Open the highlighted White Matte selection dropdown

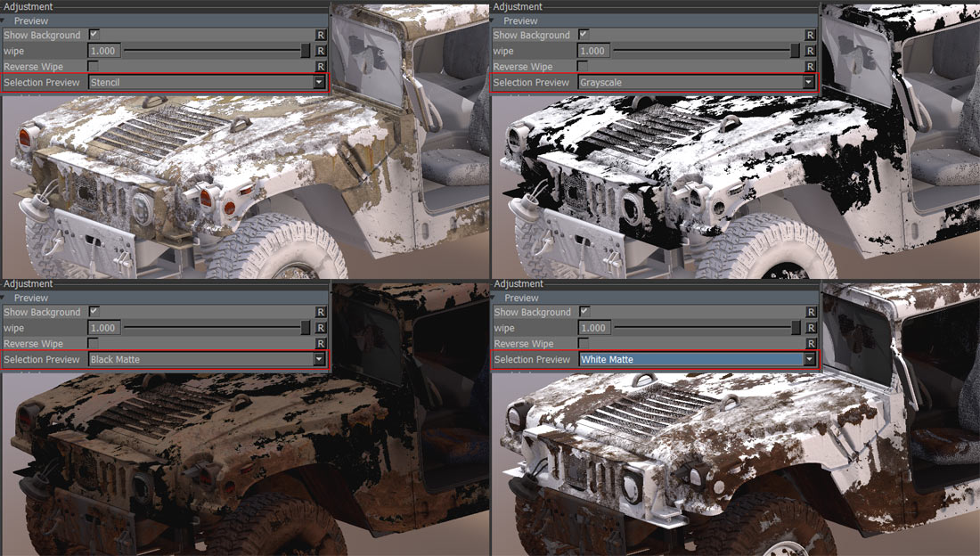697,360
